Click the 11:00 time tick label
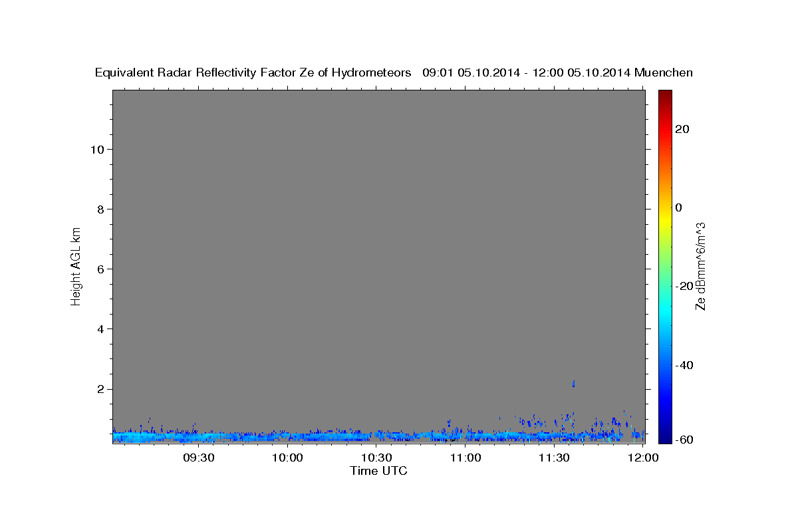This screenshot has width=798, height=532. 465,458
